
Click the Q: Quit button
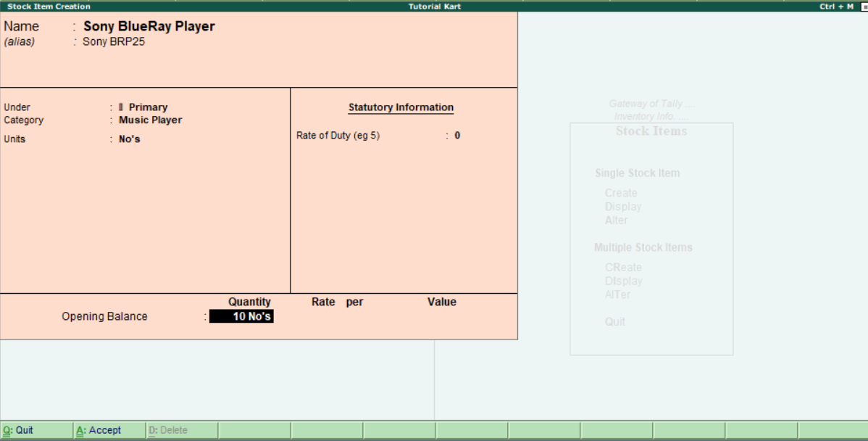click(36, 430)
